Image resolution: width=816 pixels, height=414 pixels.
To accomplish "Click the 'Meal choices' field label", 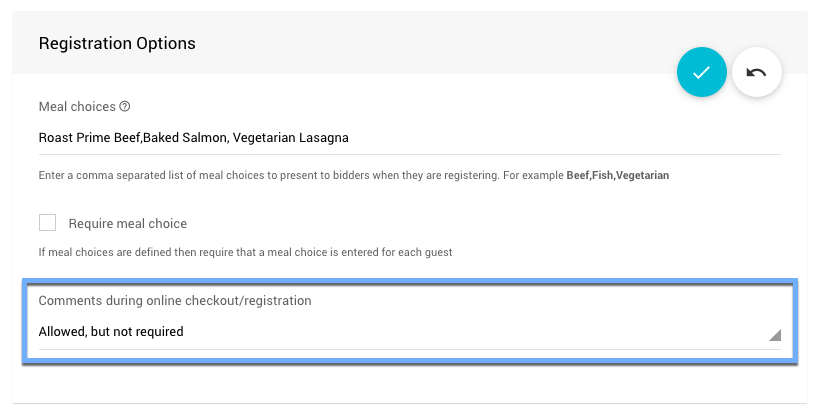I will tap(77, 107).
